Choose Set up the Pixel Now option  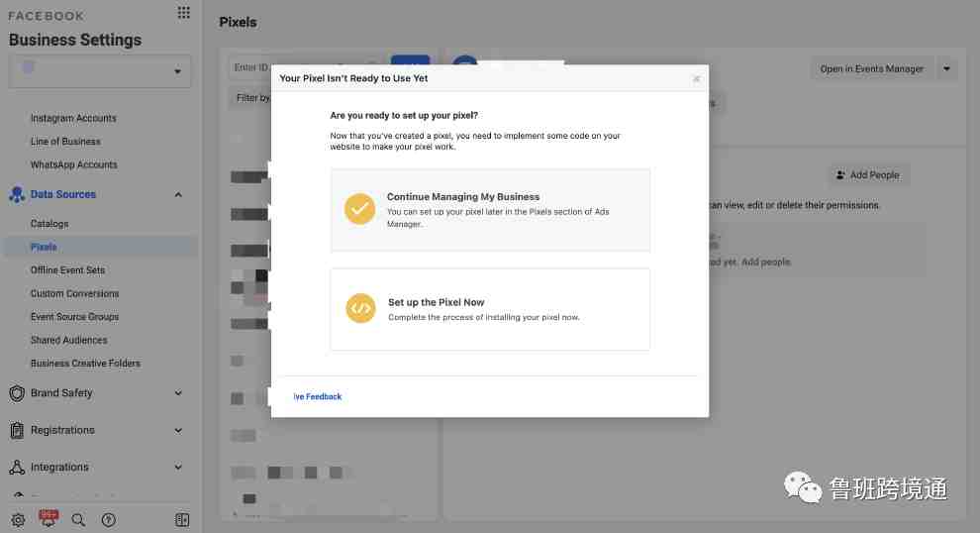(490, 309)
